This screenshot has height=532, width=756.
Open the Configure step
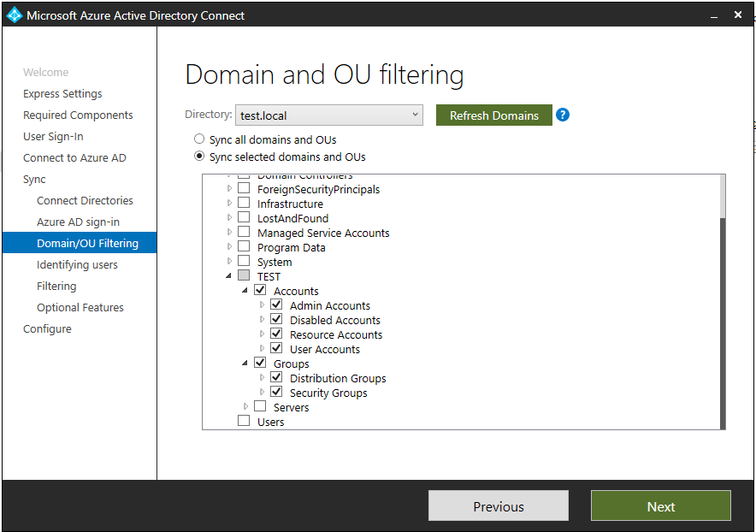pyautogui.click(x=47, y=328)
